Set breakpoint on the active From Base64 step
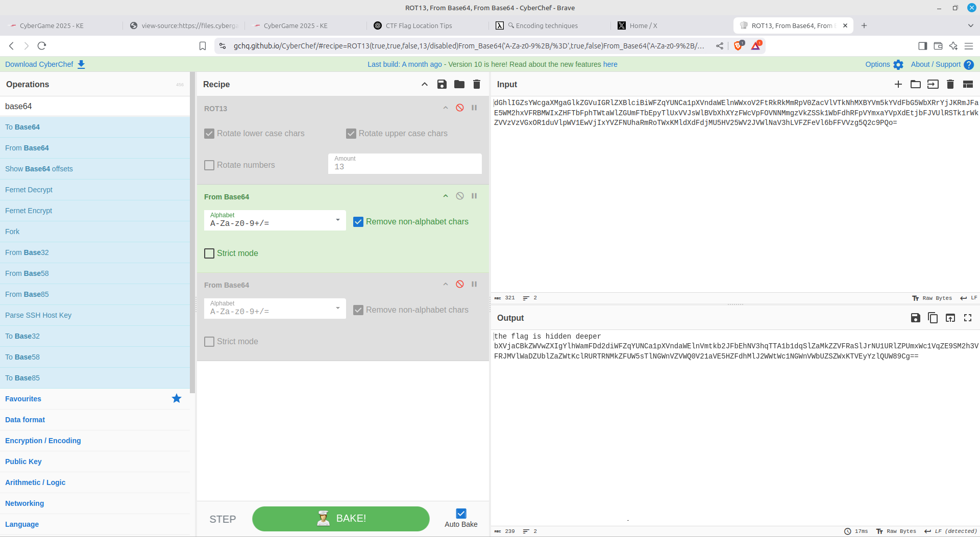Viewport: 980px width, 537px height. tap(474, 196)
